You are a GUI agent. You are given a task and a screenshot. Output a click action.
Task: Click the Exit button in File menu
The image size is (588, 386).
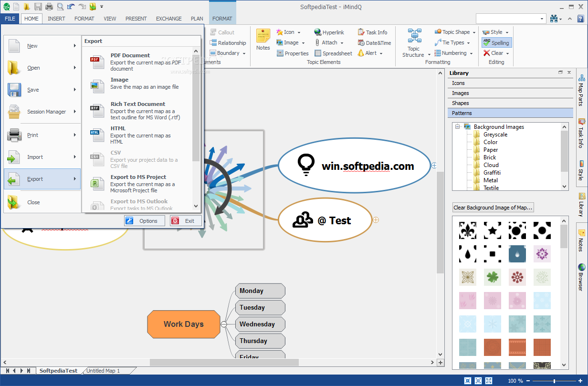[186, 221]
